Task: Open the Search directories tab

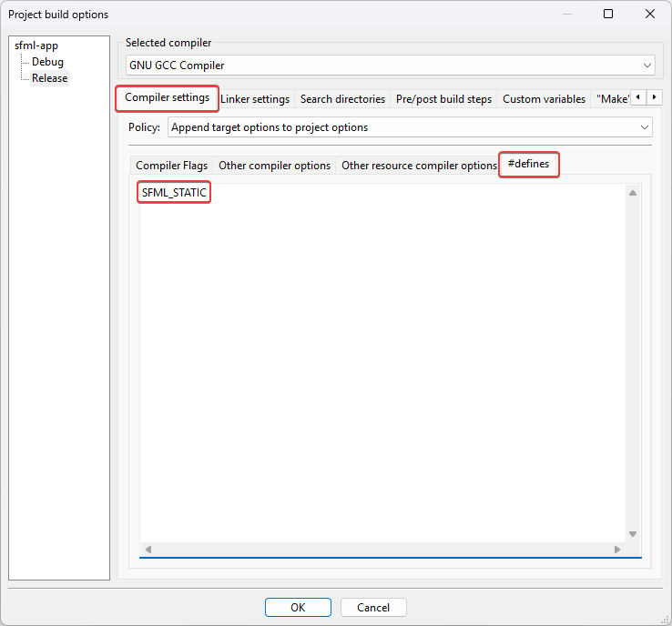Action: click(x=342, y=99)
